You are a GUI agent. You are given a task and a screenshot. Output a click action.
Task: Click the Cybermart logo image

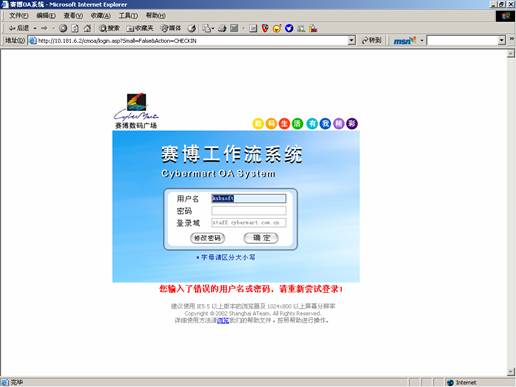click(136, 106)
